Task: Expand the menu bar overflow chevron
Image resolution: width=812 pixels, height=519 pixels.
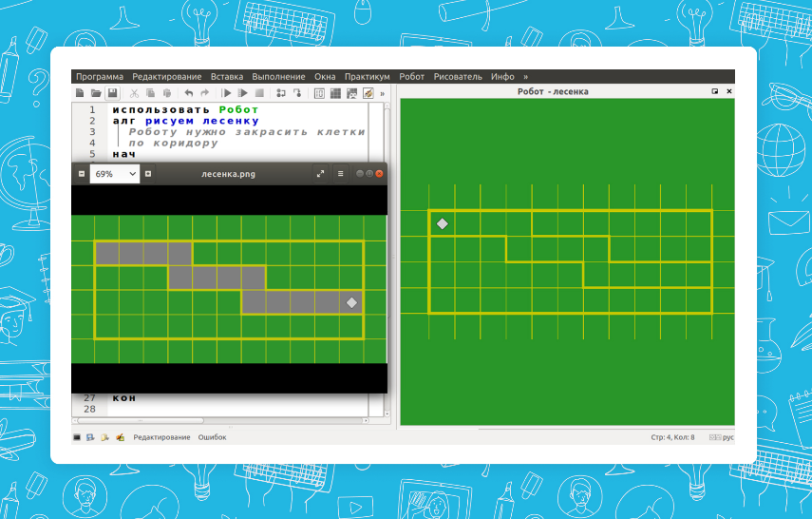Action: 525,76
